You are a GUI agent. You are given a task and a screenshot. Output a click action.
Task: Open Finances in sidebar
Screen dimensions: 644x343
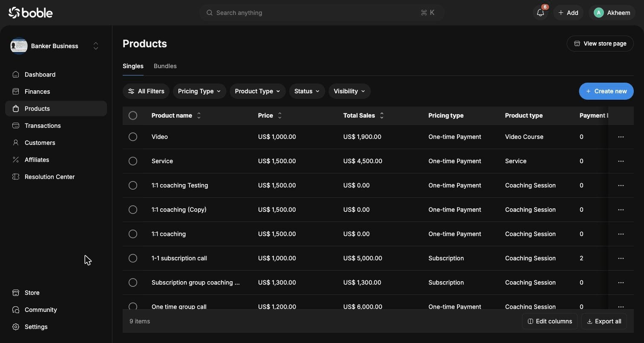[56, 92]
